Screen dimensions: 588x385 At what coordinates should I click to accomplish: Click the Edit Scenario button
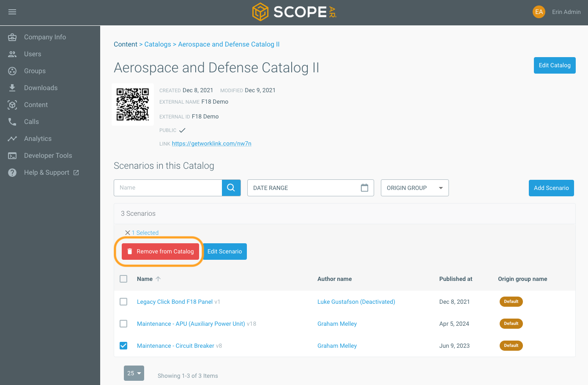click(224, 251)
